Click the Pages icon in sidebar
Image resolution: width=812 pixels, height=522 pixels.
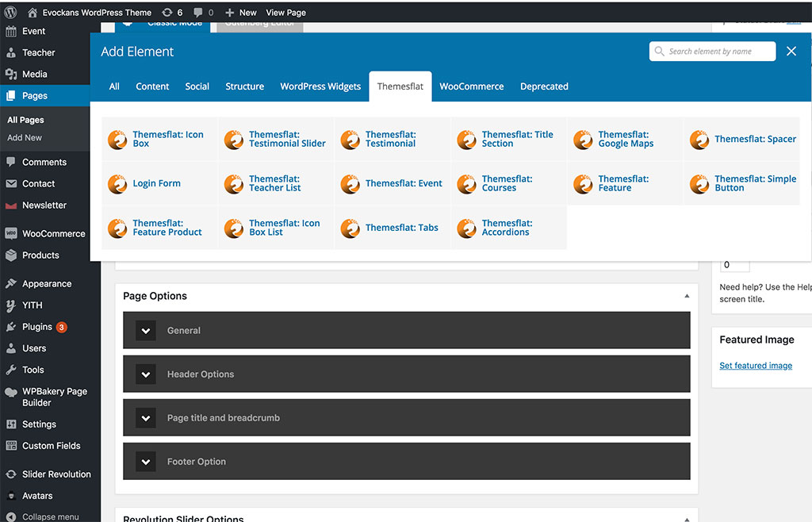[11, 96]
